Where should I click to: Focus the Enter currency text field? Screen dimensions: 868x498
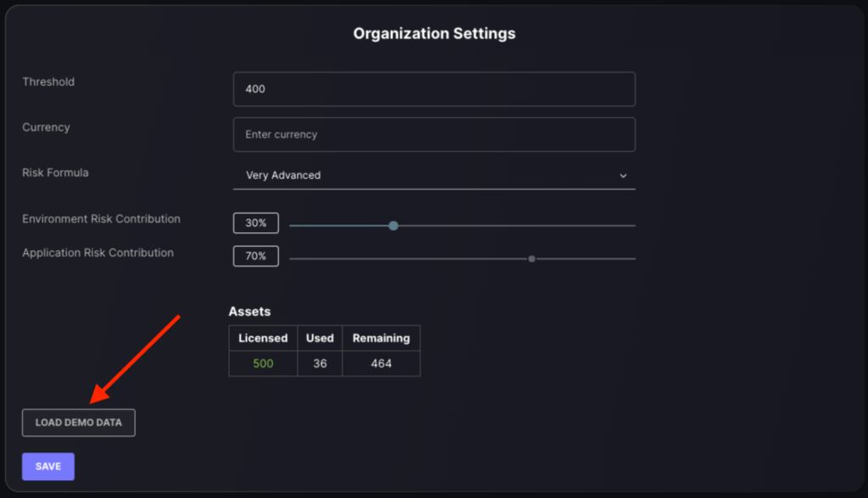pyautogui.click(x=434, y=135)
